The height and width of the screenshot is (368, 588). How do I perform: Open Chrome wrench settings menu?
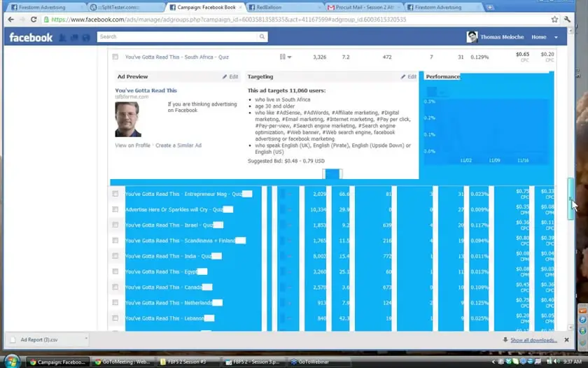(x=567, y=20)
